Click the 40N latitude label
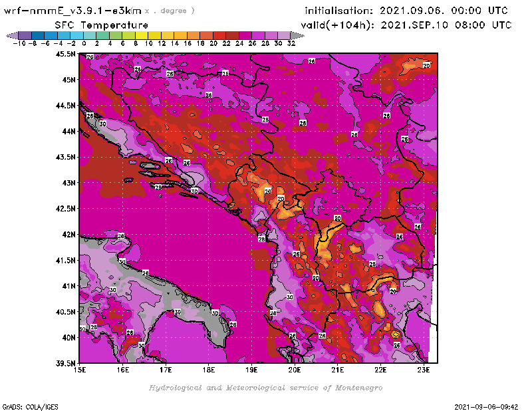Screen dimensions: 532x411 tap(68, 338)
